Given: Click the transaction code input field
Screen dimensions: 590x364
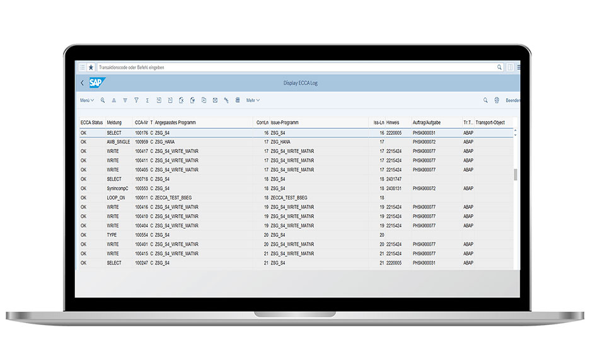Looking at the screenshot, I should point(252,67).
